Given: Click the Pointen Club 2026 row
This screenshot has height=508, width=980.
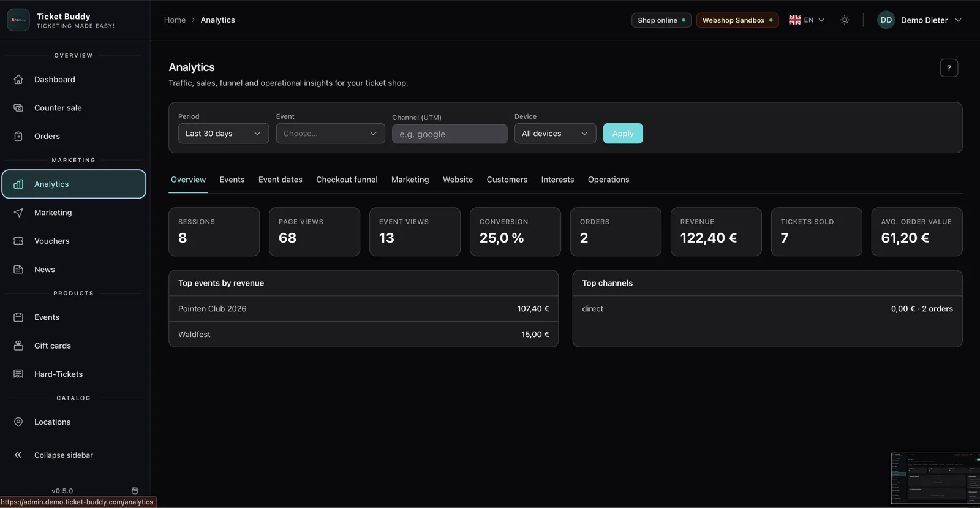Looking at the screenshot, I should pos(364,309).
